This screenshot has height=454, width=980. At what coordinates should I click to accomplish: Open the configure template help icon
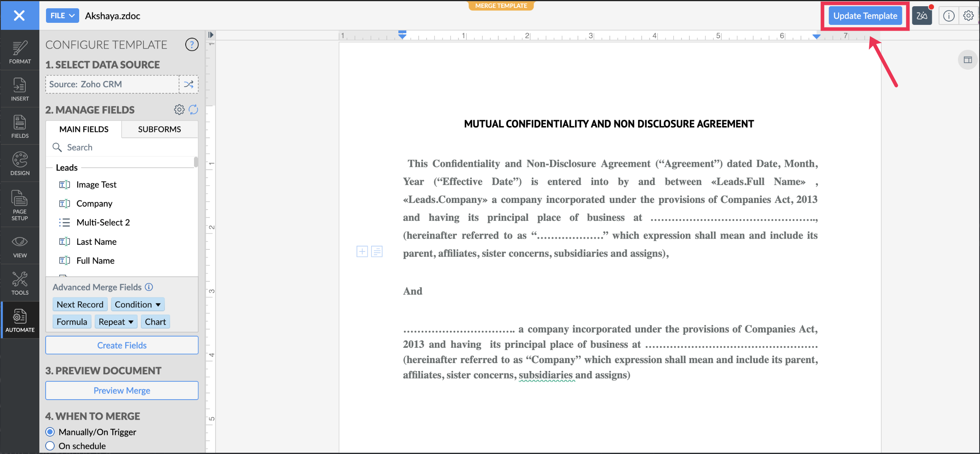pos(192,44)
